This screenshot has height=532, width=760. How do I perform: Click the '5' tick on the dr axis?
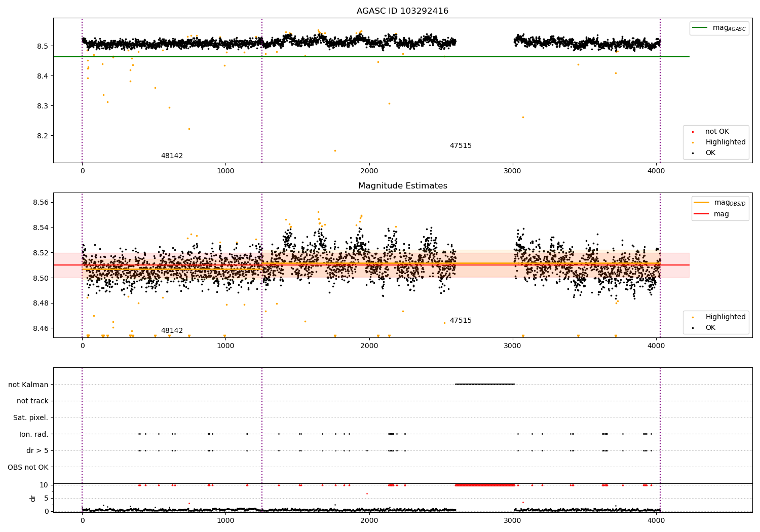click(47, 498)
